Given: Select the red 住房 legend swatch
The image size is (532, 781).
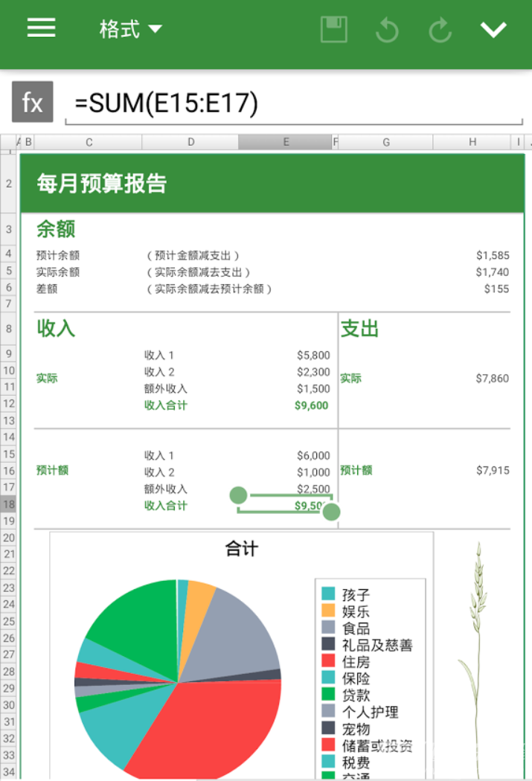Looking at the screenshot, I should (x=328, y=661).
